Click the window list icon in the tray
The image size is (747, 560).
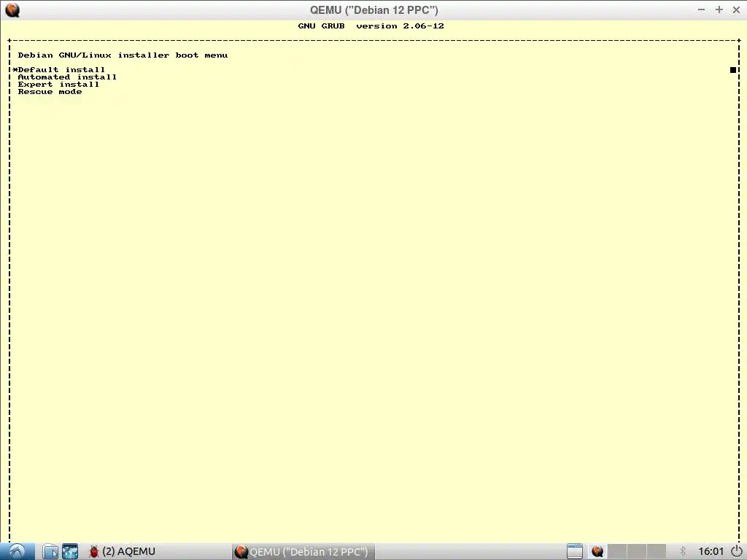coord(575,551)
